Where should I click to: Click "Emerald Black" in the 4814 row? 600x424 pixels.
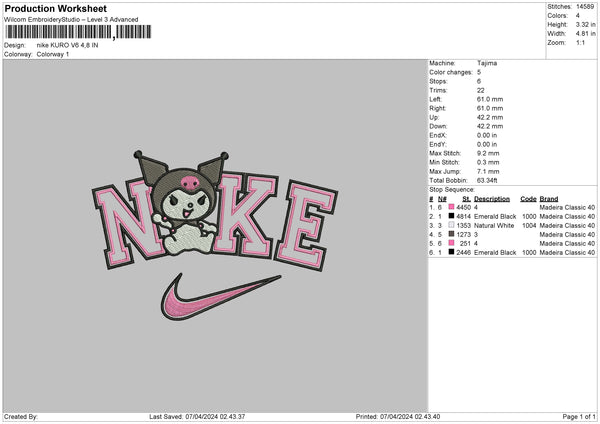pos(495,216)
